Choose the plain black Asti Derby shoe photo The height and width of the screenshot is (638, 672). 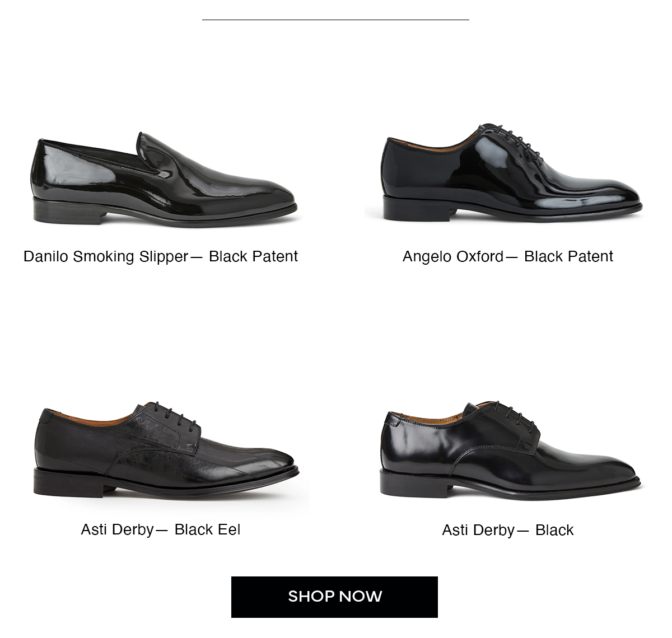pyautogui.click(x=510, y=451)
